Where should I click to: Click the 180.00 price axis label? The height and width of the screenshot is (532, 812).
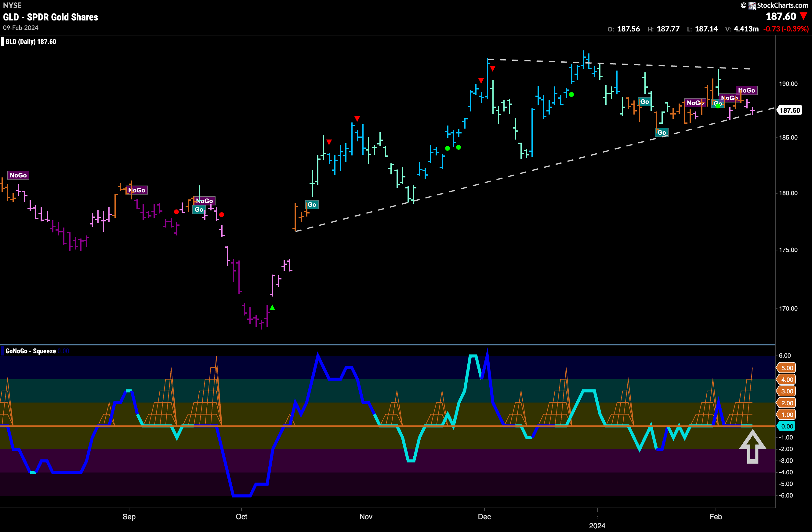[788, 193]
